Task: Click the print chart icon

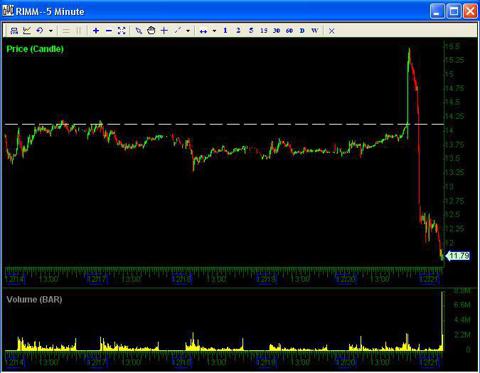Action: point(14,31)
